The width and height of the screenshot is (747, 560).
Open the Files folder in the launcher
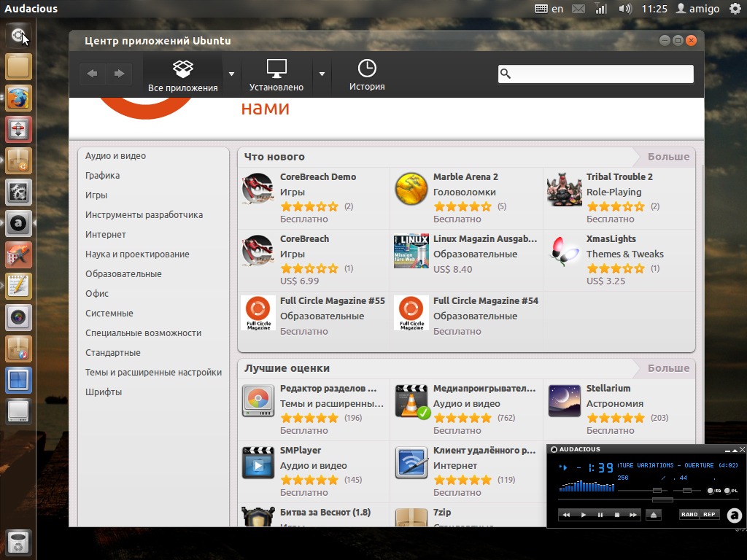18,66
